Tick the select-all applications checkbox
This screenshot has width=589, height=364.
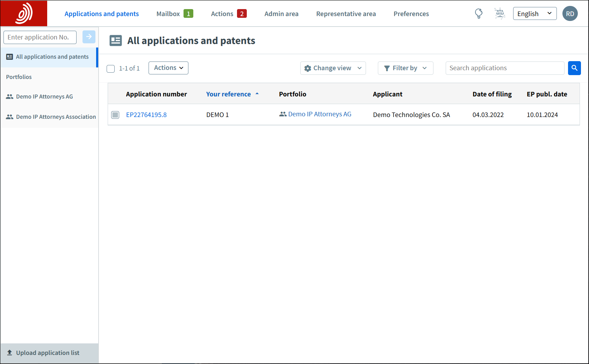(111, 68)
